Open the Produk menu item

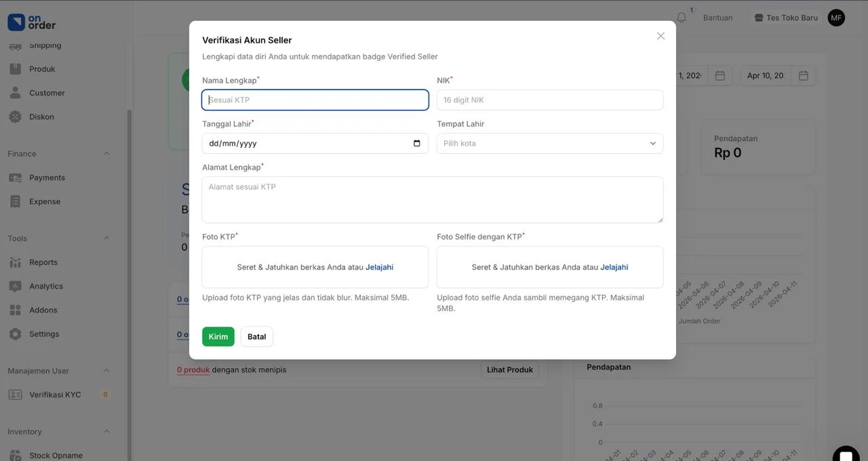pyautogui.click(x=42, y=69)
